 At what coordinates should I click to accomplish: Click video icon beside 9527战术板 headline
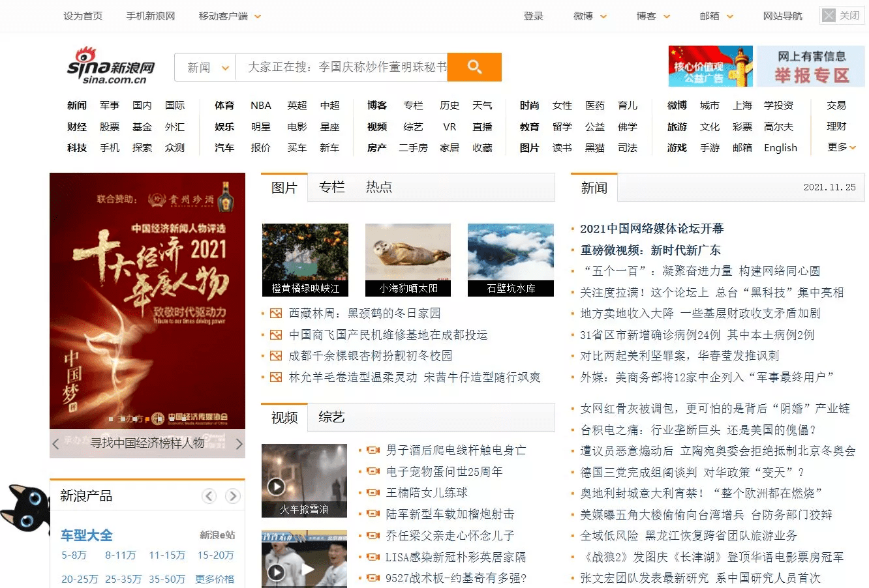(373, 578)
